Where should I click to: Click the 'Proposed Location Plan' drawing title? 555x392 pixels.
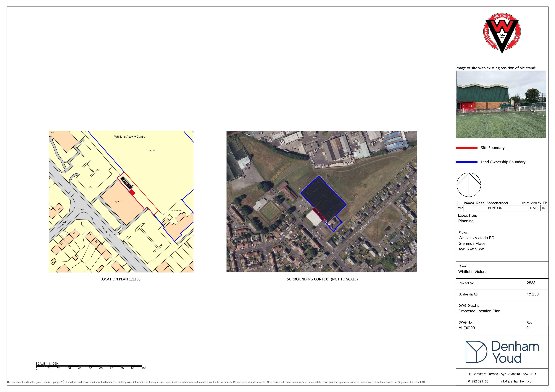(x=479, y=311)
